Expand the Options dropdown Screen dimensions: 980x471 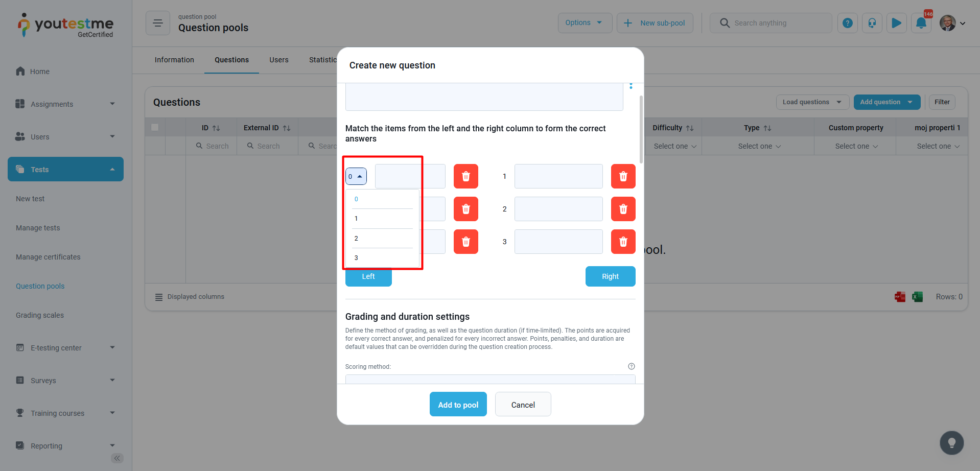coord(585,23)
